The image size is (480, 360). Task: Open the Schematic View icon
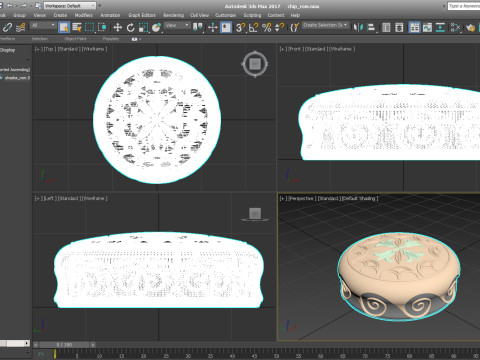440,27
